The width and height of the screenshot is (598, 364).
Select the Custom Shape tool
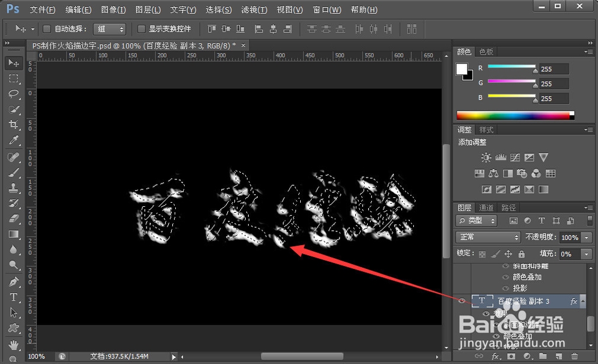coord(14,328)
